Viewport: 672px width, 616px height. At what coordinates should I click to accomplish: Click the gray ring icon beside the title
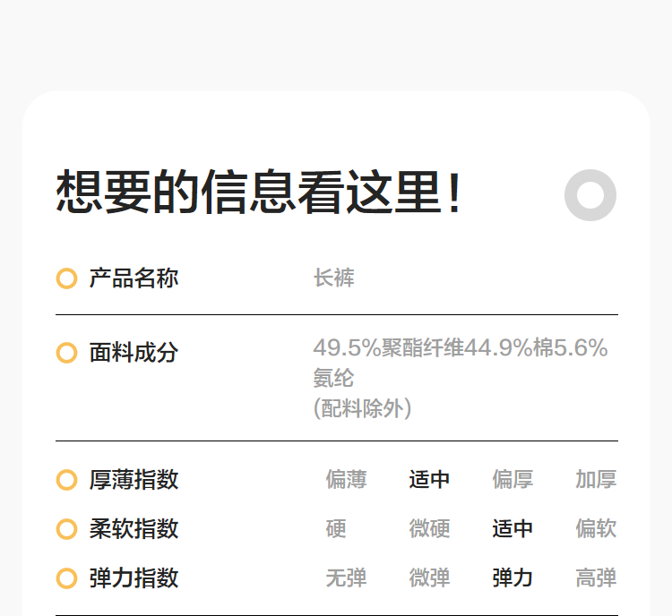pos(590,194)
